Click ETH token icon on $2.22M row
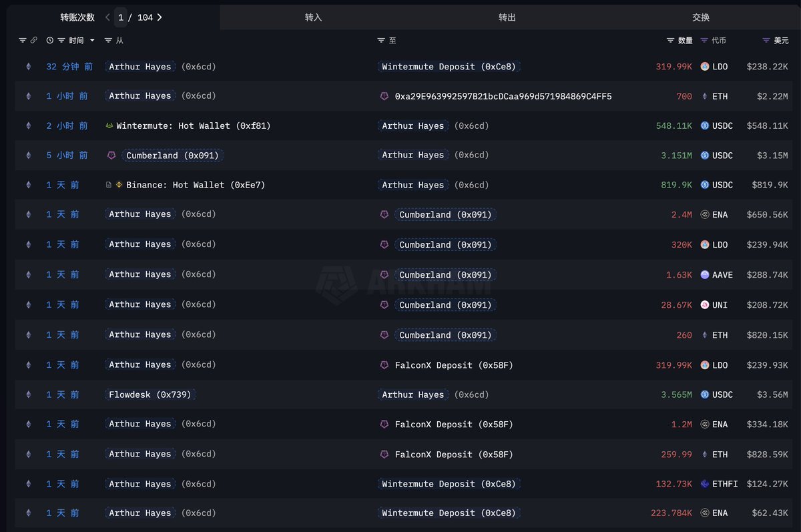Image resolution: width=801 pixels, height=532 pixels. pyautogui.click(x=705, y=96)
